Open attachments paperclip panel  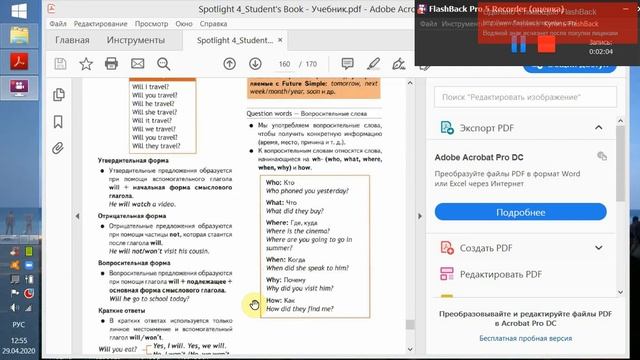tap(58, 148)
